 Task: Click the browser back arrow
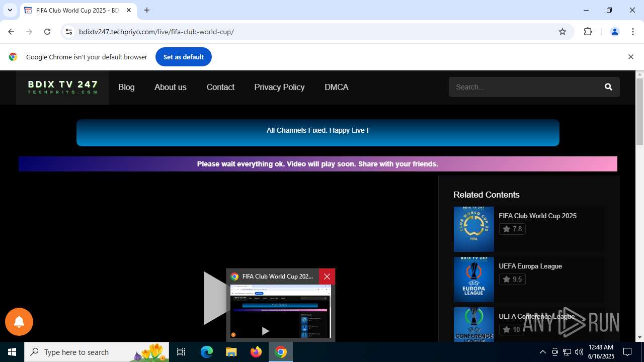(x=11, y=32)
